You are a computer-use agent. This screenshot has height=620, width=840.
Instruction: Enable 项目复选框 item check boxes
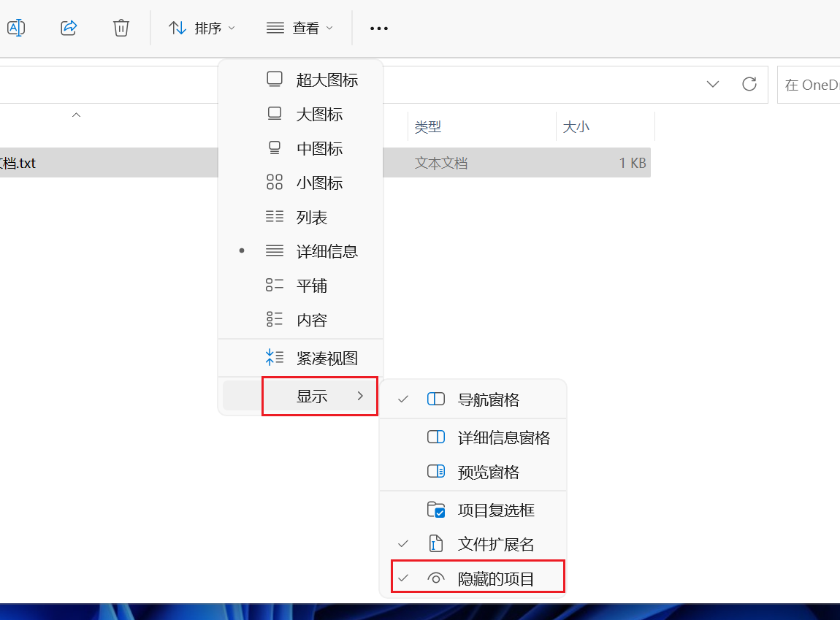click(495, 510)
